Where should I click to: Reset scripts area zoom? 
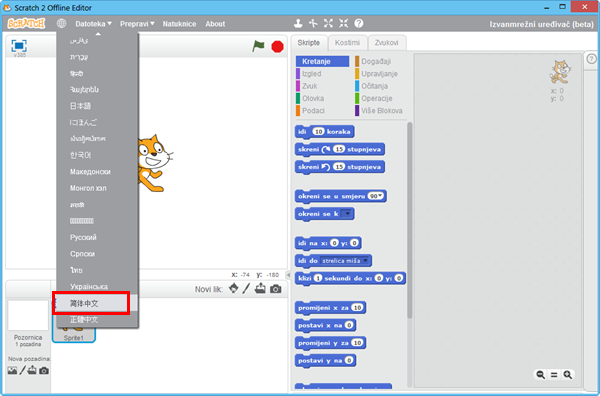pyautogui.click(x=554, y=375)
